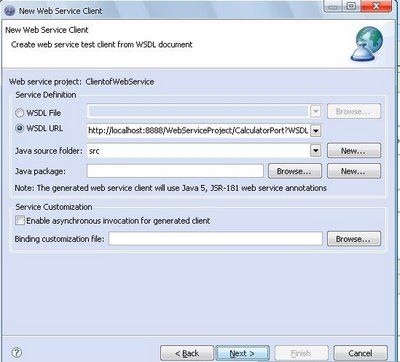Click the ClientofWebService project name text
The height and width of the screenshot is (362, 400).
[x=120, y=82]
